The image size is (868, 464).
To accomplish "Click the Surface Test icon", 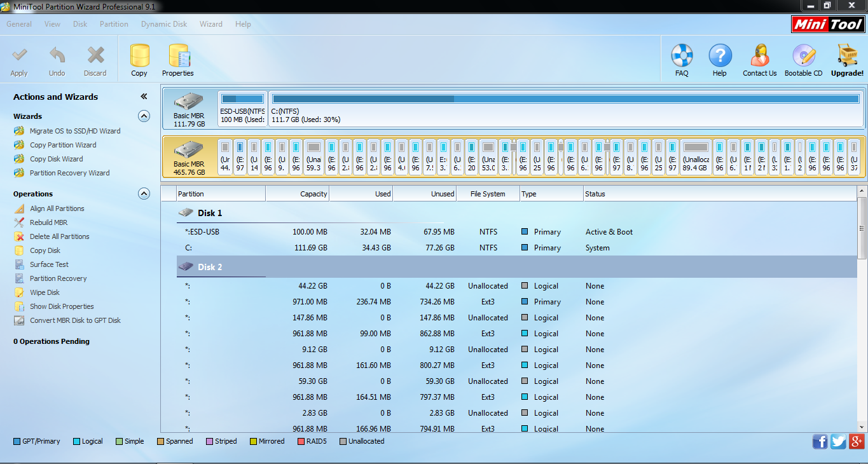I will [19, 264].
